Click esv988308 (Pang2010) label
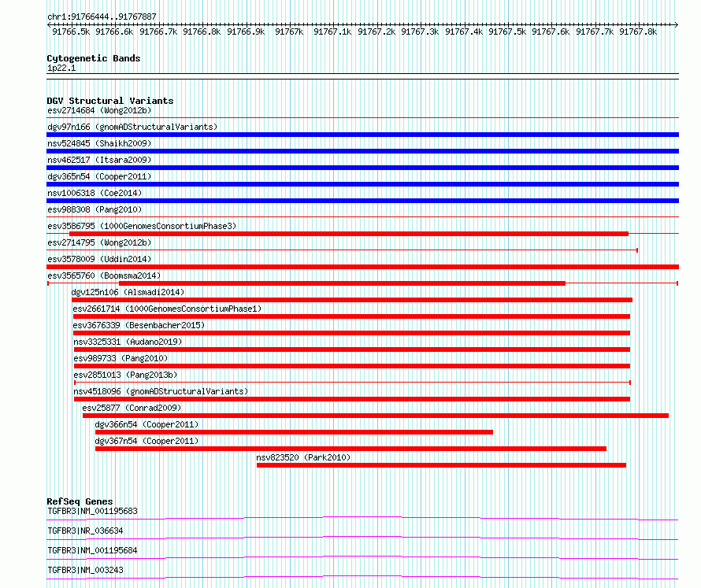701x588 pixels. [x=95, y=209]
